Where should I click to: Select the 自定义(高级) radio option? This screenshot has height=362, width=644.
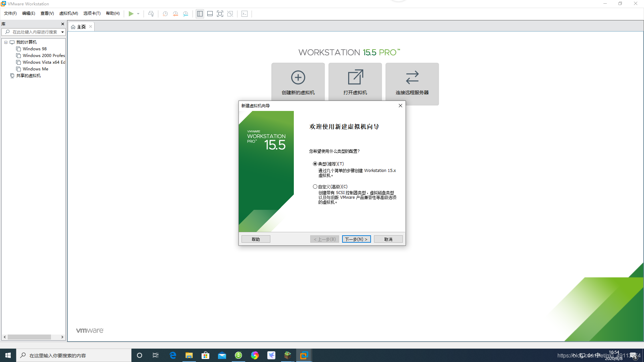[315, 187]
